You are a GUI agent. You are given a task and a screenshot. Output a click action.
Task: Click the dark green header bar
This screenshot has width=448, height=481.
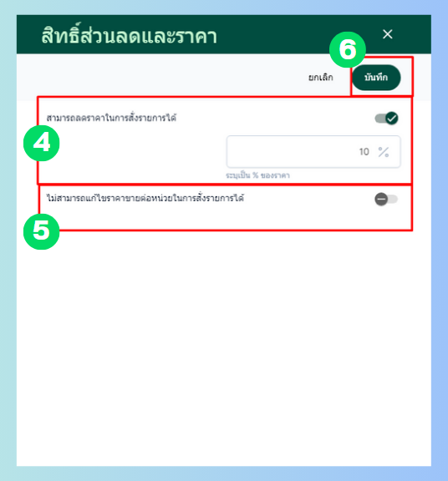click(x=224, y=34)
